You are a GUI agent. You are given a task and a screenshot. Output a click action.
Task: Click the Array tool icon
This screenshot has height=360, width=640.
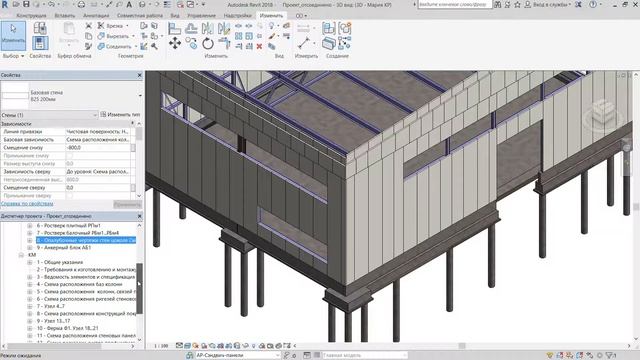[x=238, y=36]
